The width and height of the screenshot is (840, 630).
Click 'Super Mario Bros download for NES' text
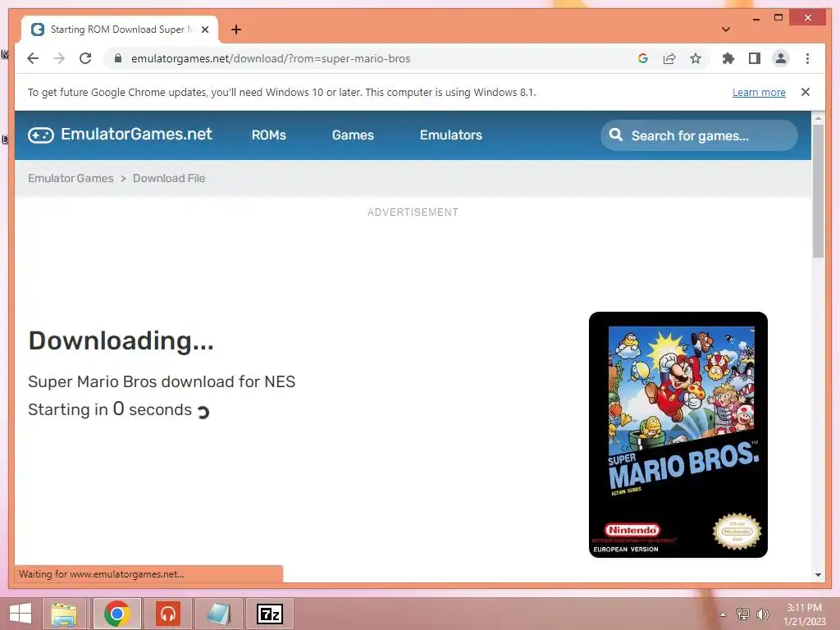click(162, 381)
